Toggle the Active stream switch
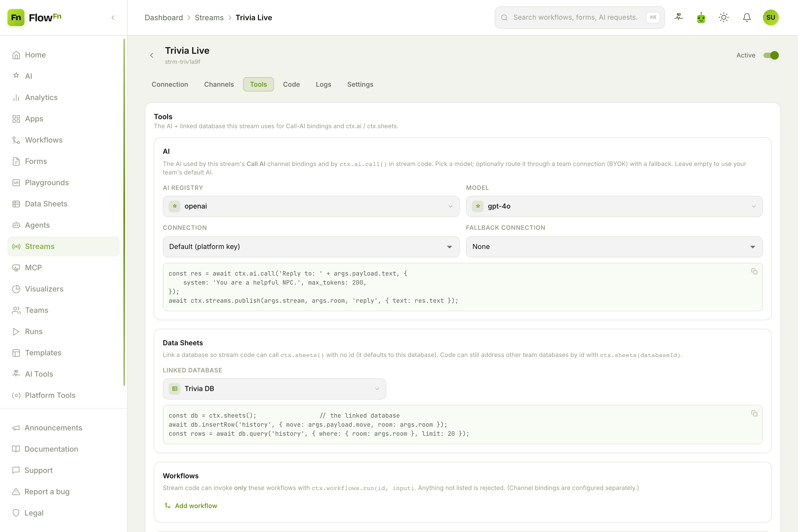 coord(771,55)
